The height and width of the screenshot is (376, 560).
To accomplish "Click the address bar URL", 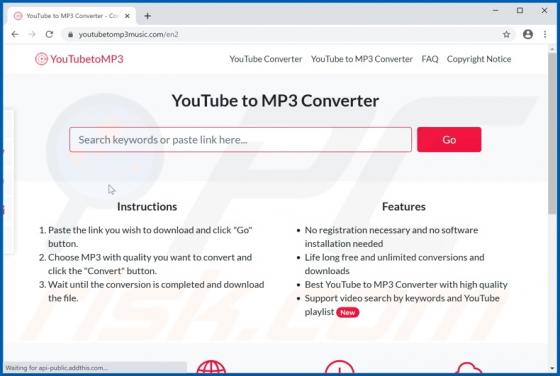I will (129, 35).
